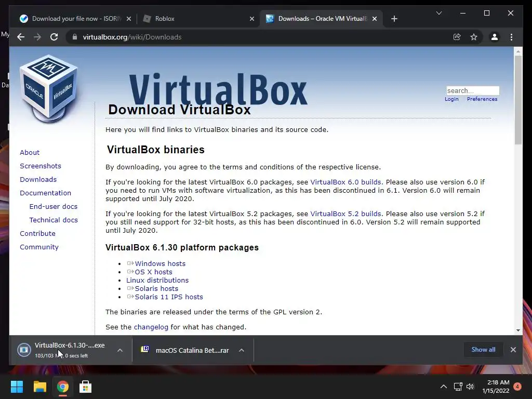Image resolution: width=532 pixels, height=399 pixels.
Task: Open the Windows Start menu
Action: pos(17,387)
